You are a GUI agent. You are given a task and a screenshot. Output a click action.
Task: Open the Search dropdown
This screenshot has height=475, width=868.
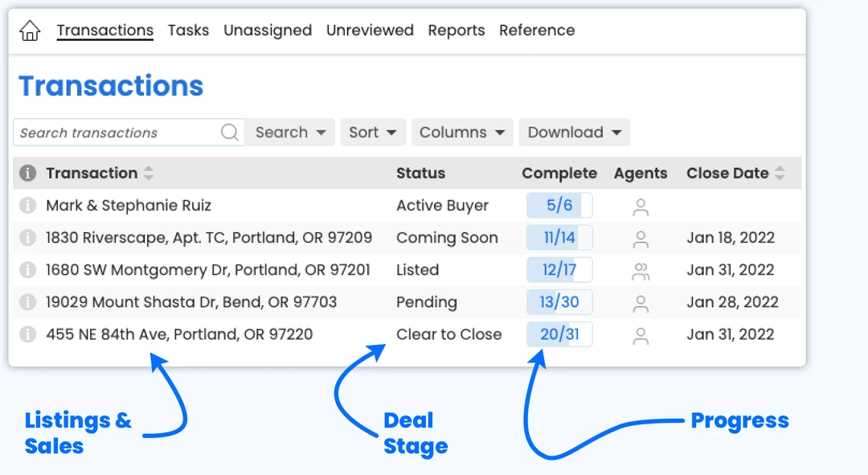click(x=290, y=133)
